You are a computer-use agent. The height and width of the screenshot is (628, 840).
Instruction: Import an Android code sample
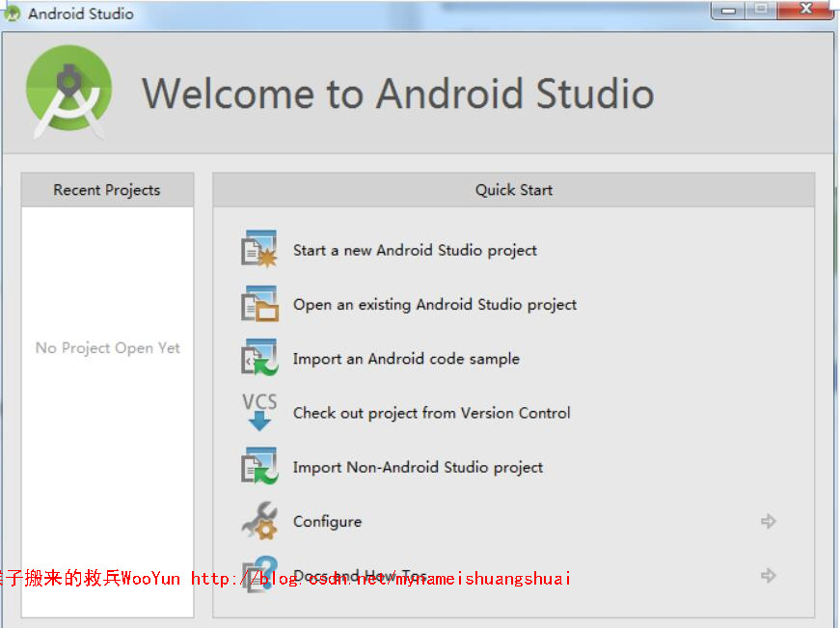406,359
